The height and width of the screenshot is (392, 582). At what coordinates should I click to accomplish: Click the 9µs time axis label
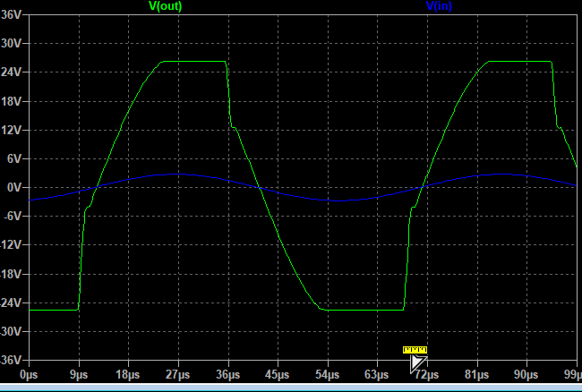[x=79, y=375]
